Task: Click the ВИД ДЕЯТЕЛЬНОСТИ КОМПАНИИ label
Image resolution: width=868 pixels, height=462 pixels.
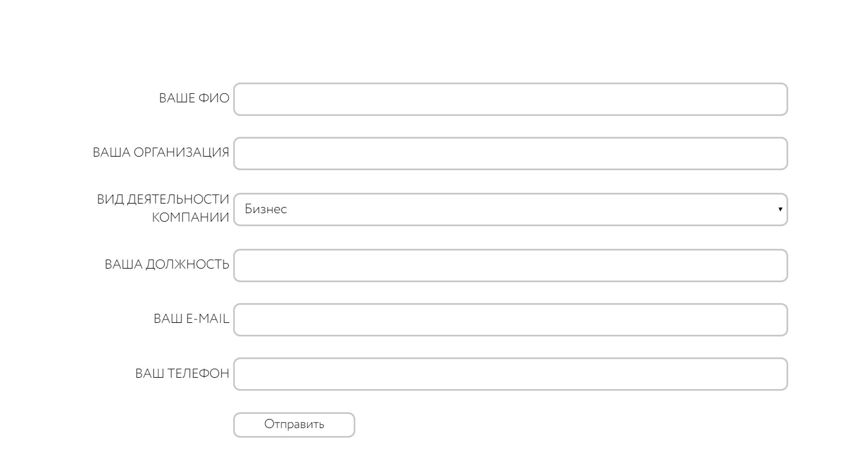Action: point(163,208)
